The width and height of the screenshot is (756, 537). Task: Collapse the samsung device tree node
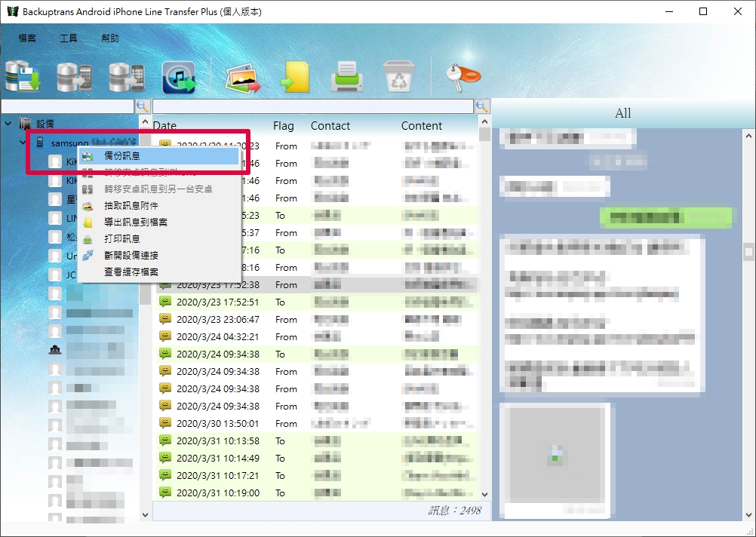[23, 143]
